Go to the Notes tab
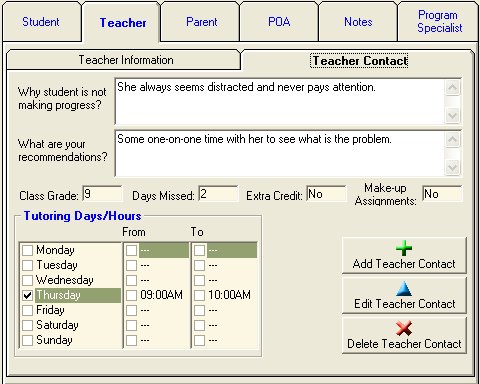Image resolution: width=480 pixels, height=384 pixels. click(x=358, y=22)
